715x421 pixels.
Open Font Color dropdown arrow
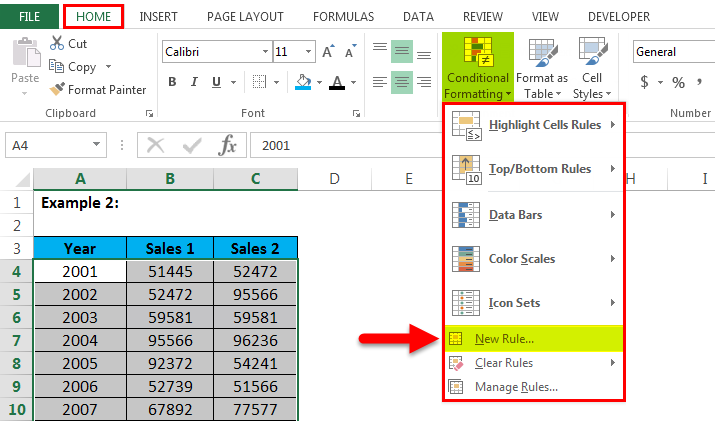click(x=353, y=83)
